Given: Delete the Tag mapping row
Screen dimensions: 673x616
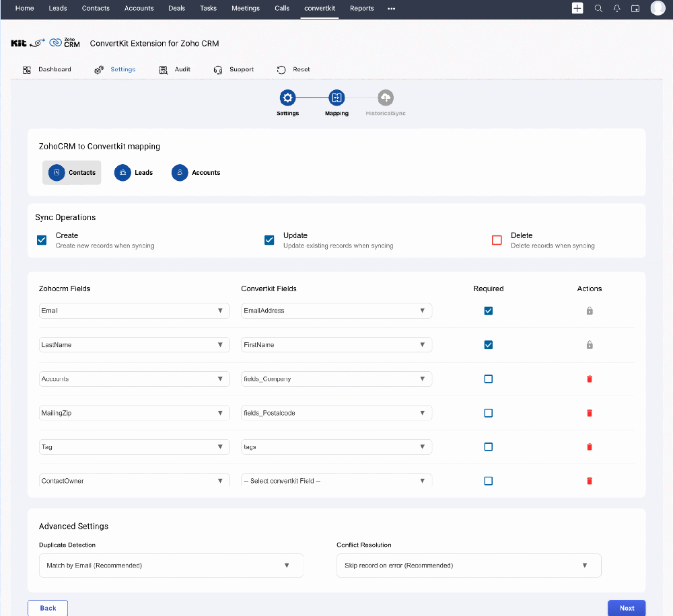Looking at the screenshot, I should 590,447.
